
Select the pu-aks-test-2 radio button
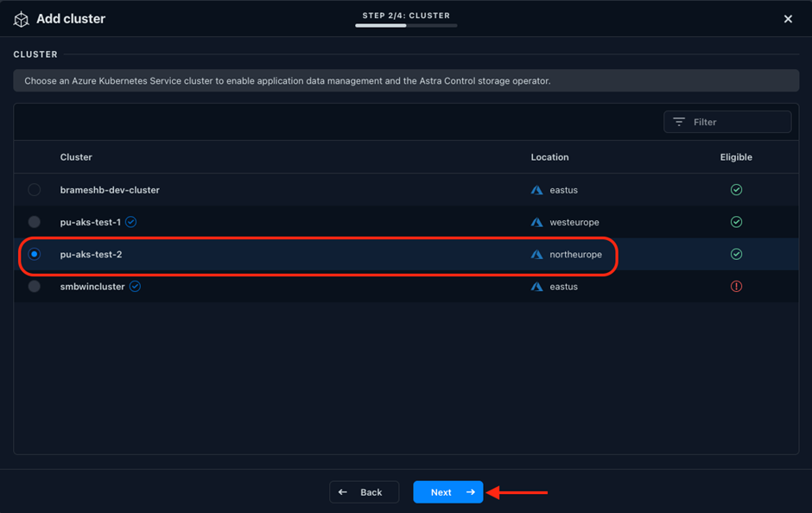pyautogui.click(x=35, y=254)
